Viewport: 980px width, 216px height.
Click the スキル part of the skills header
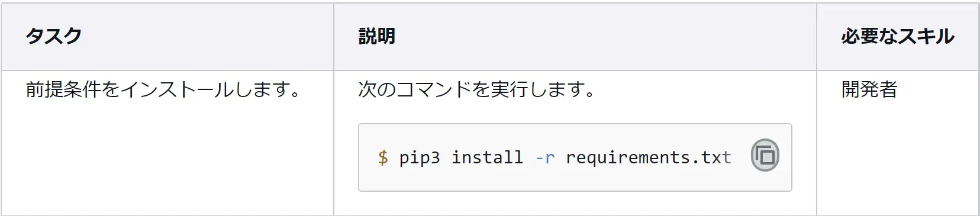point(927,36)
